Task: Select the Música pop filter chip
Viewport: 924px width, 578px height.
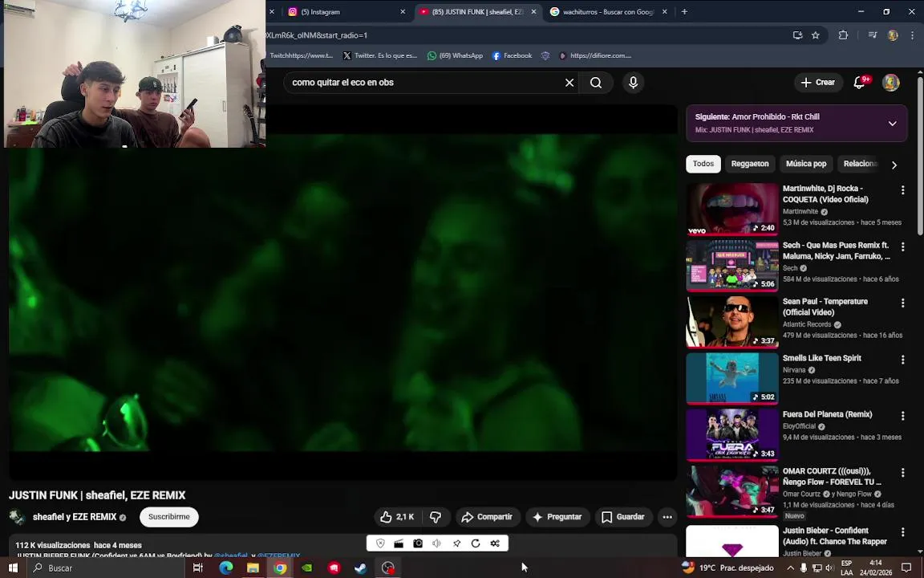Action: [x=805, y=164]
